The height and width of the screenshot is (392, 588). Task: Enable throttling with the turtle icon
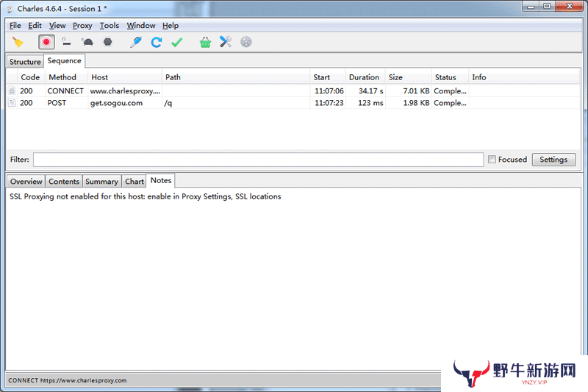(87, 42)
